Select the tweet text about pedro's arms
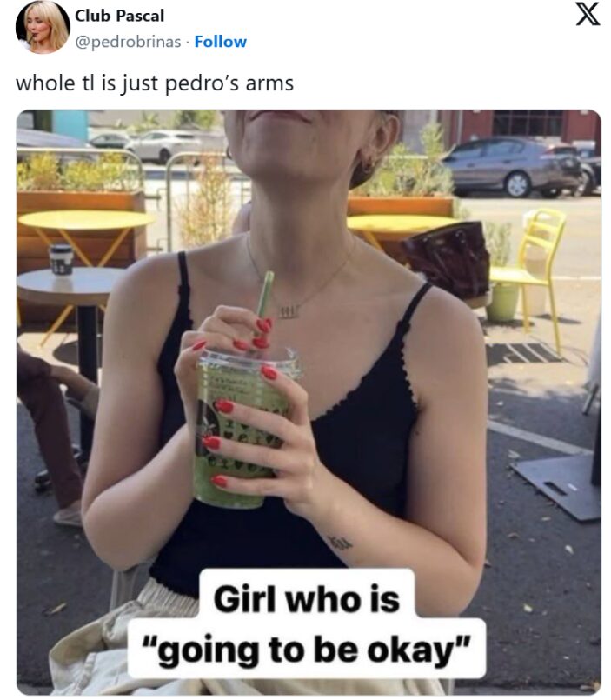 point(155,83)
